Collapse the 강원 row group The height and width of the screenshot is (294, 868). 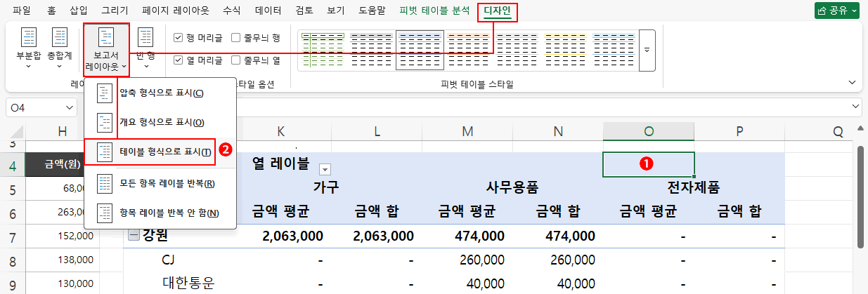tap(133, 236)
